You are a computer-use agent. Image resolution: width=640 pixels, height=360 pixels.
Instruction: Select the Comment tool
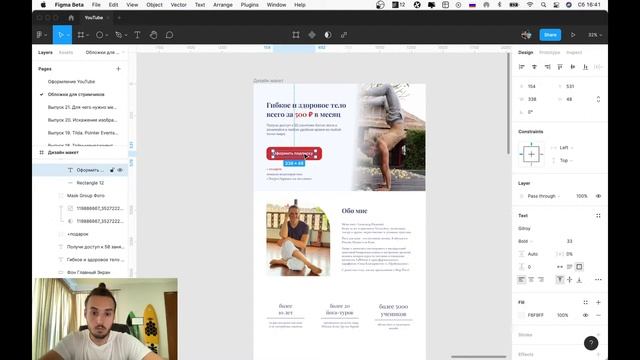[x=169, y=35]
